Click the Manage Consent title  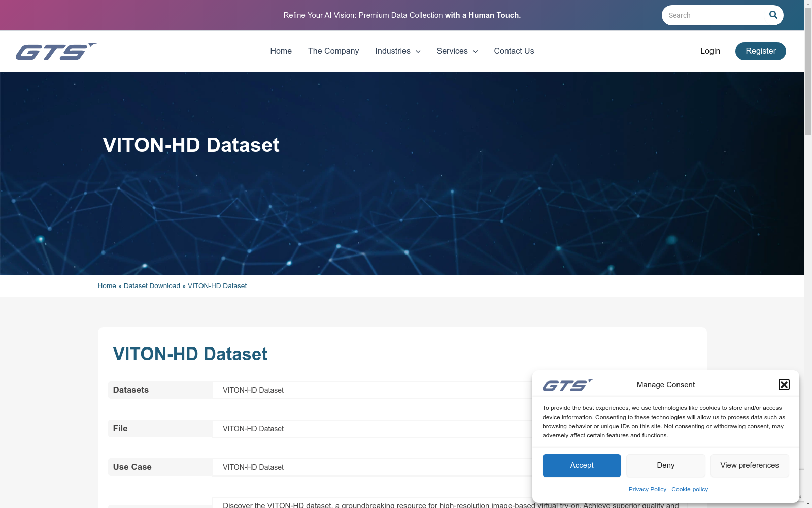click(665, 385)
